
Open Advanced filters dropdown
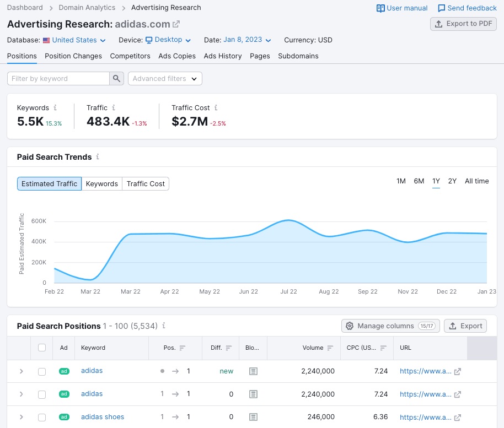point(165,78)
